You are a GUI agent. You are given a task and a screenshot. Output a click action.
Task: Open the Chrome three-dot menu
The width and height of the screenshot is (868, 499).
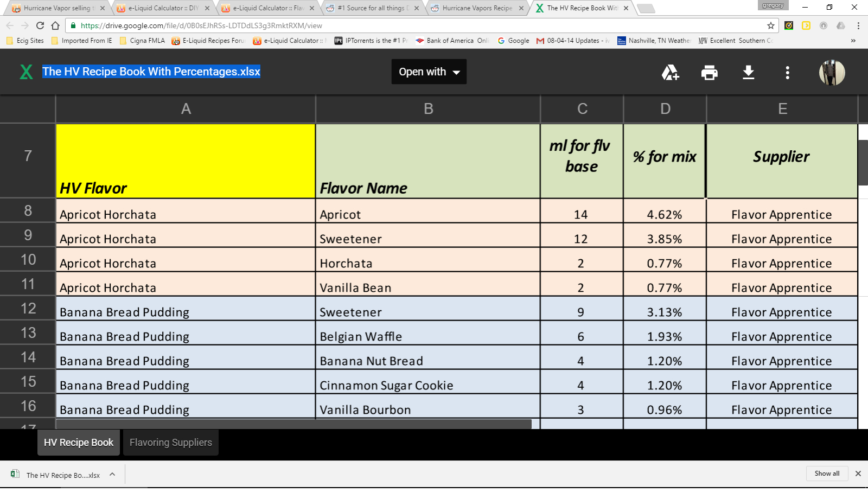[x=858, y=25]
